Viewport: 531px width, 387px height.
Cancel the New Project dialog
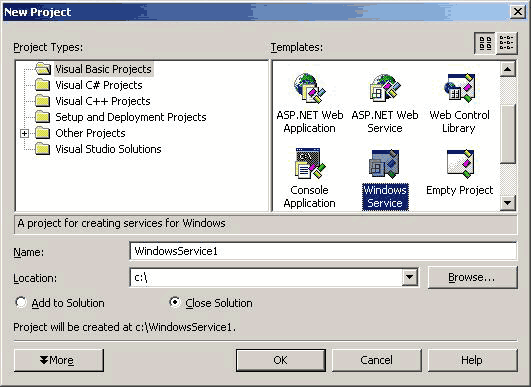(x=377, y=360)
